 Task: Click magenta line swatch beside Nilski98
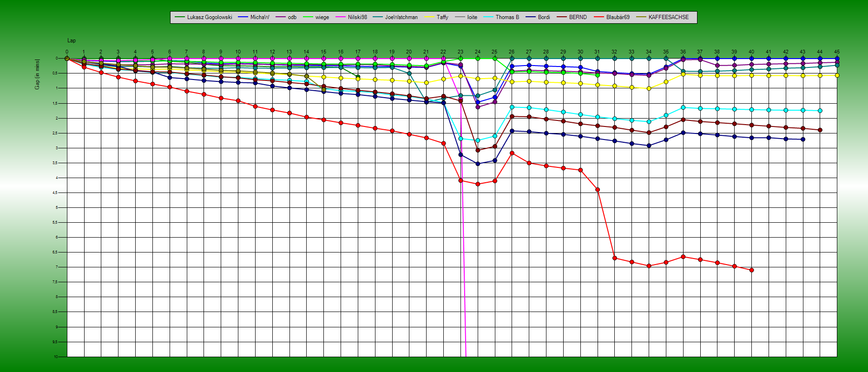point(340,17)
